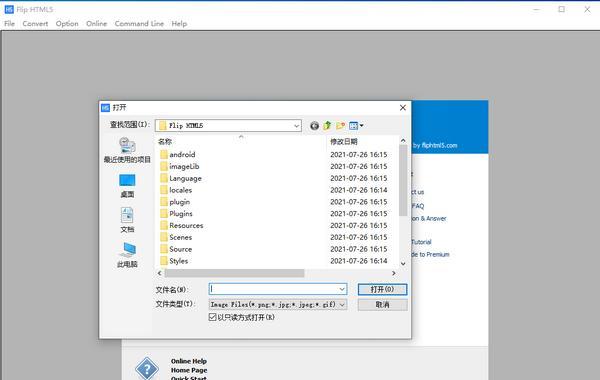Click the imageLib folder icon
The image size is (600, 380).
coord(164,166)
